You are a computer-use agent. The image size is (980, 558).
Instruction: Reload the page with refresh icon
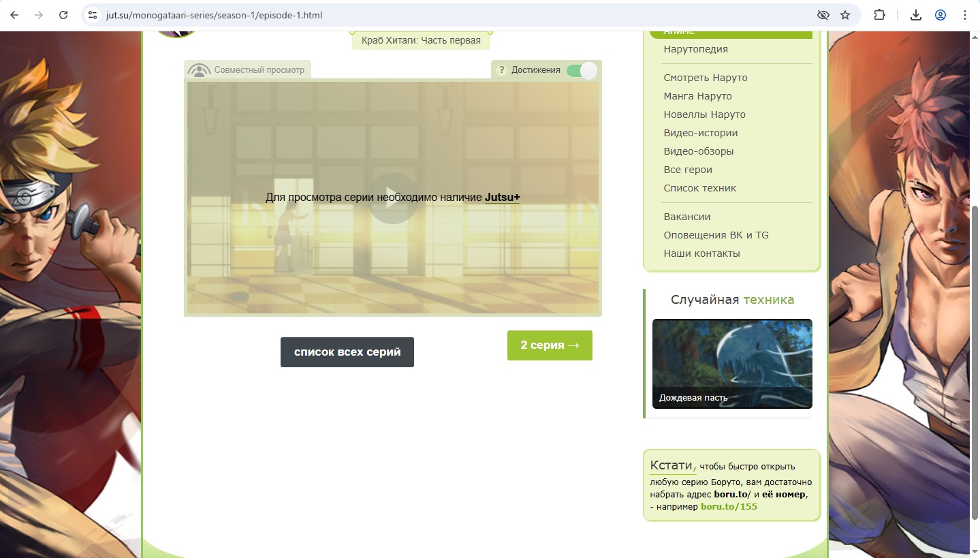[x=63, y=15]
